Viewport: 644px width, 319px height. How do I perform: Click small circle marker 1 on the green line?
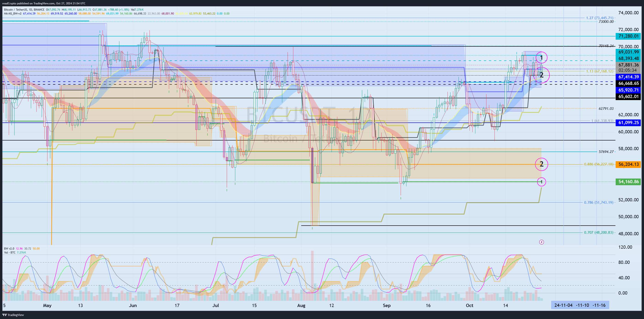coord(541,182)
